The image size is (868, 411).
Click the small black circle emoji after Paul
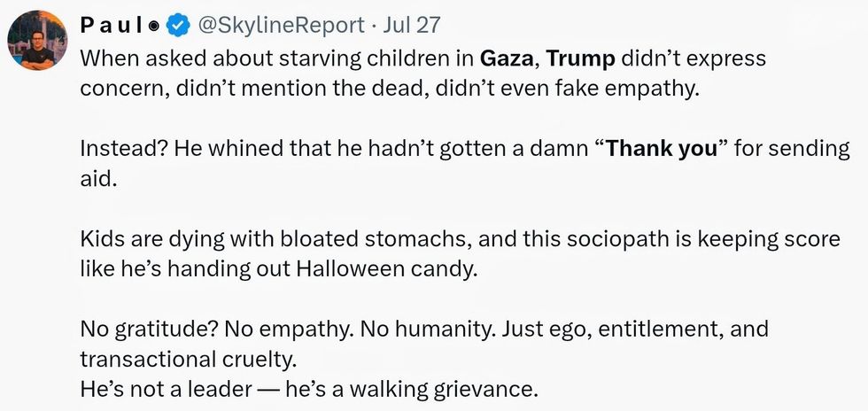point(153,27)
